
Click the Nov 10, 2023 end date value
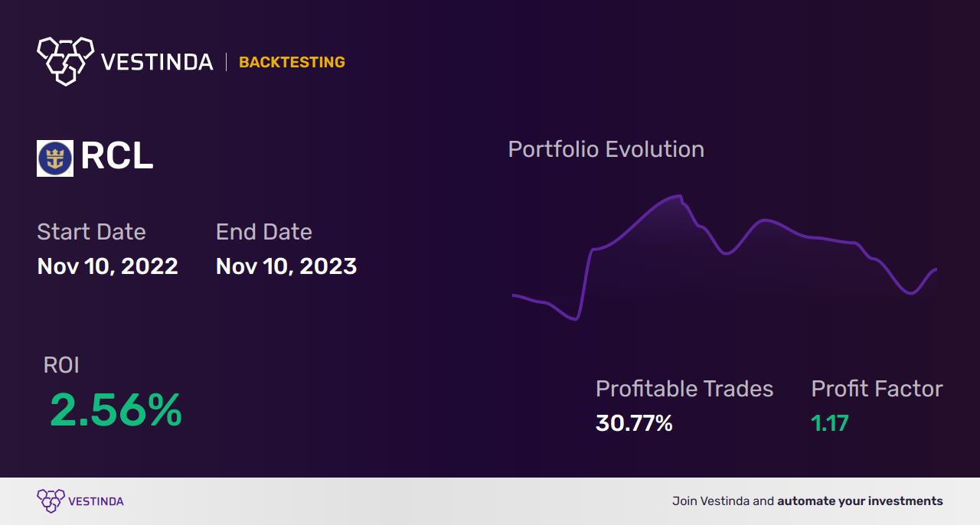tap(286, 266)
